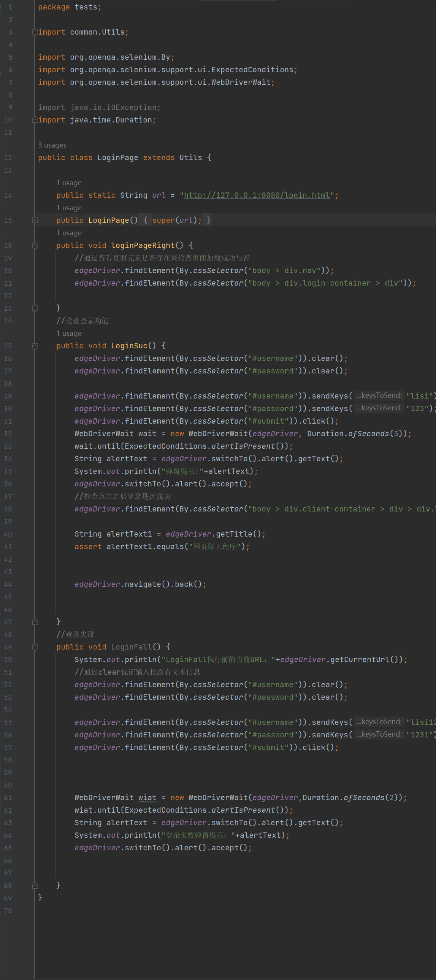Click 'Utils' after extends on line 12
436x980 pixels.
[x=191, y=157]
